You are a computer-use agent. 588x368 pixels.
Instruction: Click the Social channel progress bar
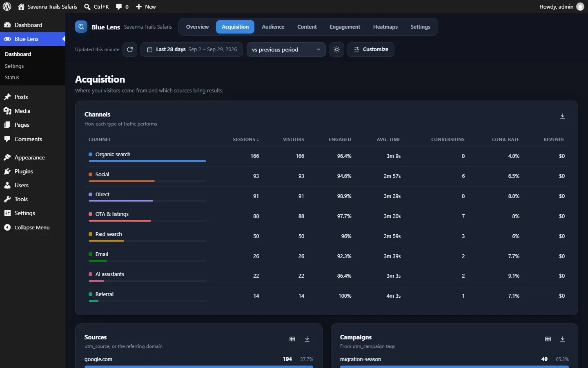click(147, 181)
